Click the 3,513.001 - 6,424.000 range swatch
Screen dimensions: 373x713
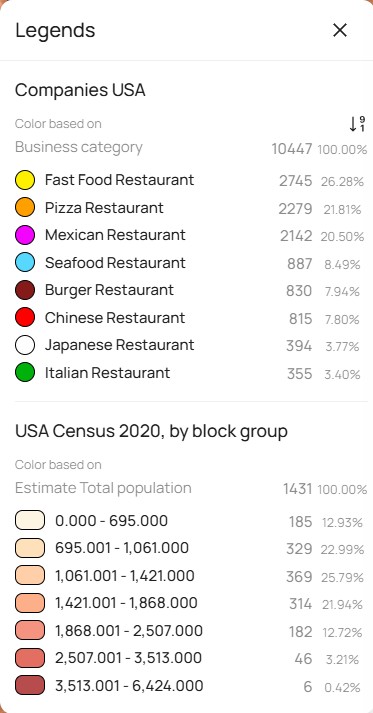pyautogui.click(x=30, y=685)
